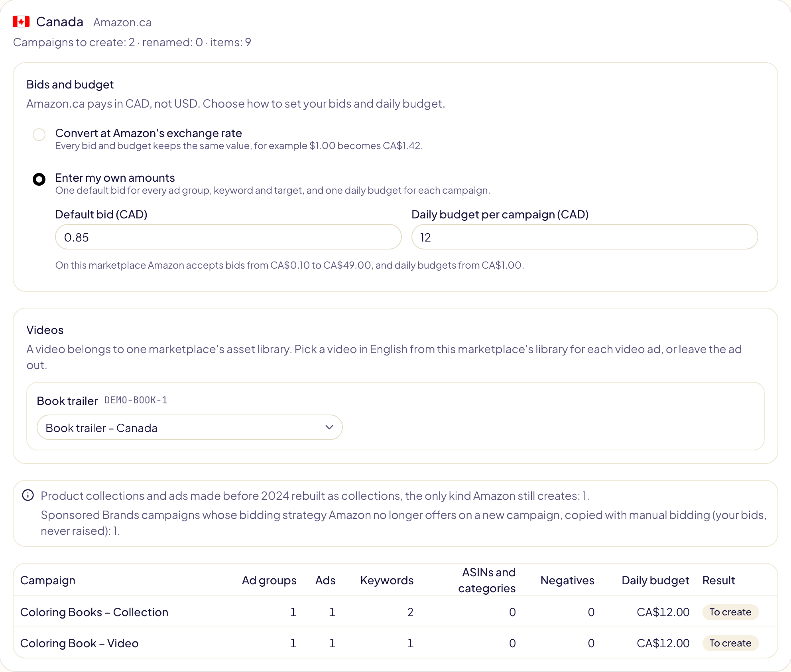The image size is (791, 672).
Task: Click the Keywords column header
Action: tap(387, 580)
